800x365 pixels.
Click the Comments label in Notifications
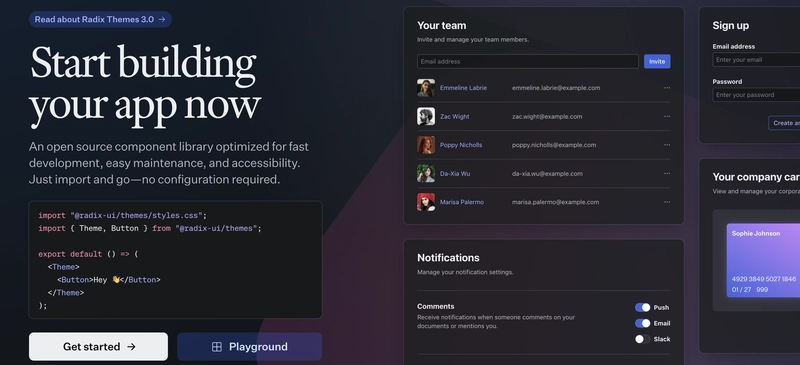(436, 306)
